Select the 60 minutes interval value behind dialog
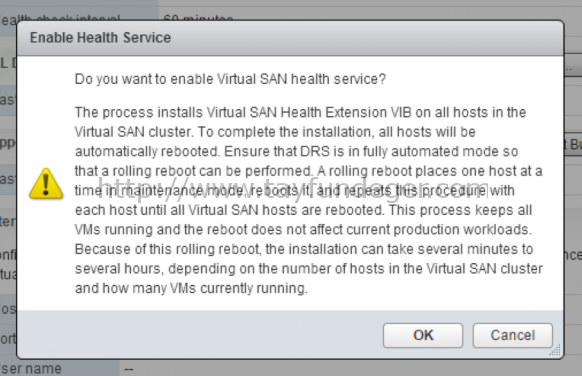The width and height of the screenshot is (582, 376). pos(198,18)
